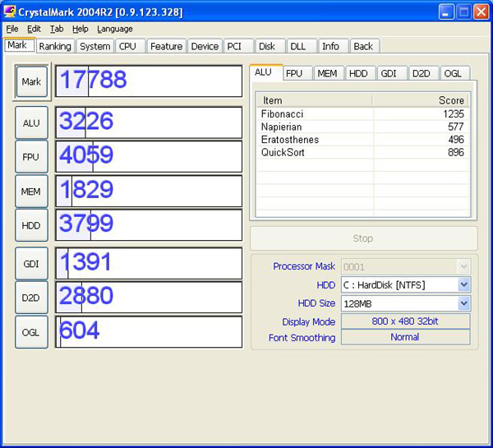Click the MEM benchmark button

pyautogui.click(x=31, y=192)
